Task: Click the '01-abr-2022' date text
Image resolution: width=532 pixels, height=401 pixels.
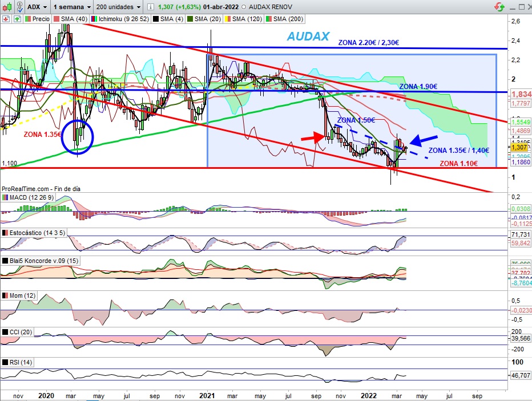Action: 221,7
